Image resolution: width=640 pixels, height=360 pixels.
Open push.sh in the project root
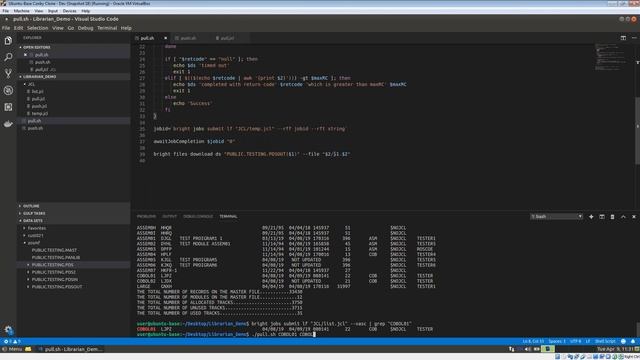(x=35, y=128)
